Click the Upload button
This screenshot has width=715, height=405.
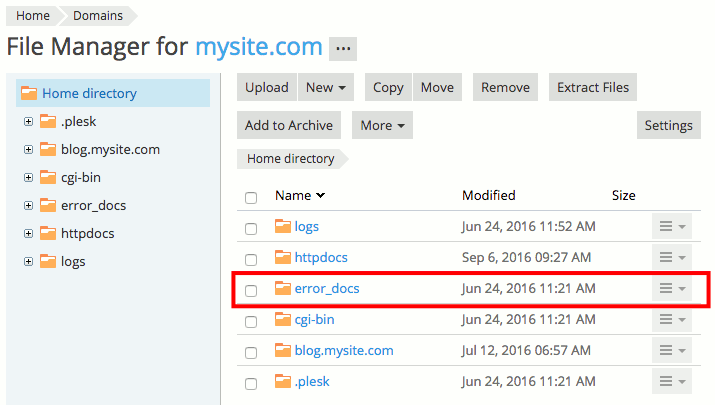[x=267, y=87]
